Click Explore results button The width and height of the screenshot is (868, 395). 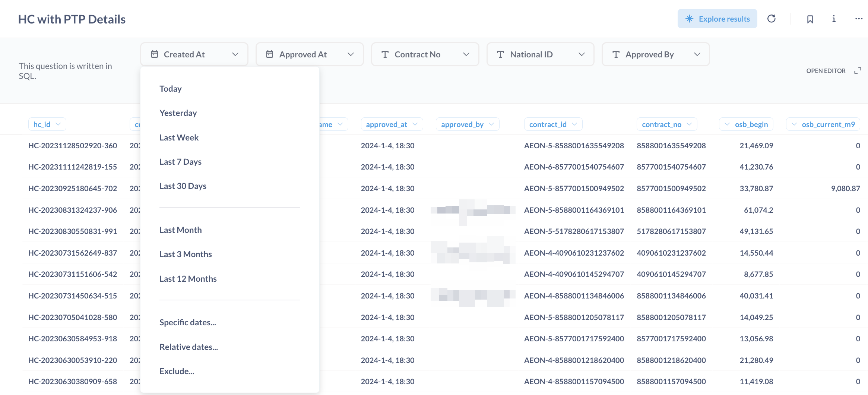click(717, 19)
